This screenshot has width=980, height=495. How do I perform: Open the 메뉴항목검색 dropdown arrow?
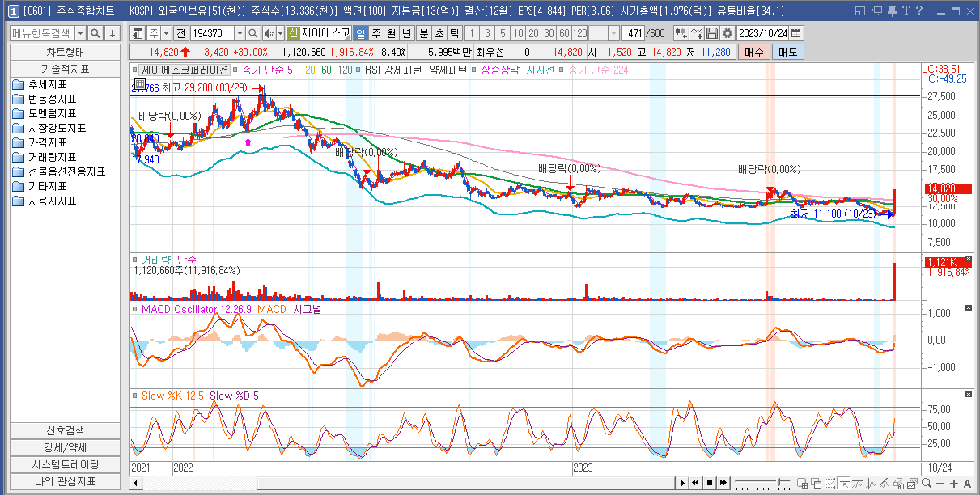[79, 33]
